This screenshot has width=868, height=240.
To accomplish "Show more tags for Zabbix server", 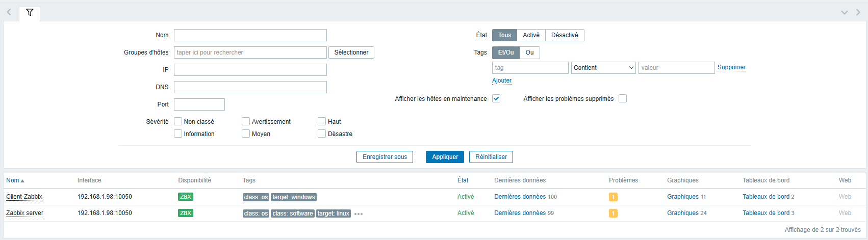I will 359,214.
